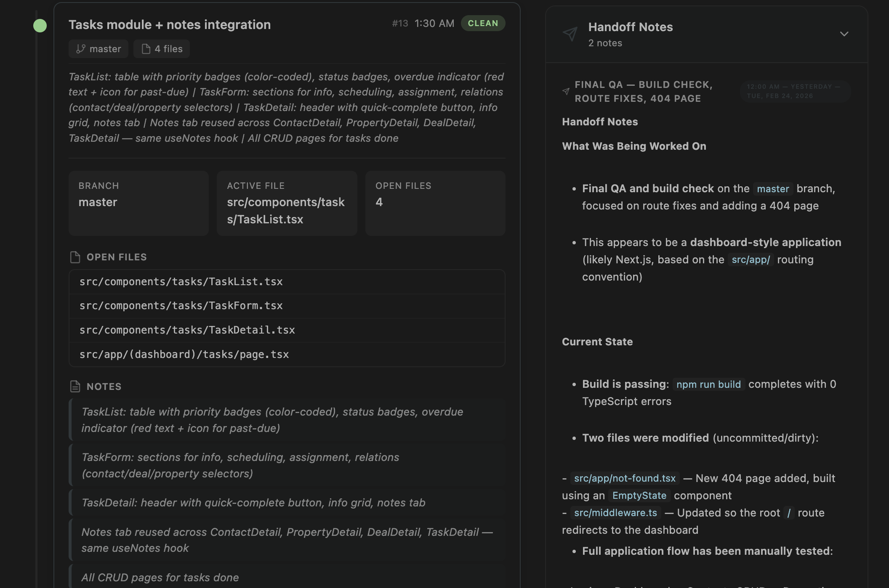This screenshot has height=588, width=889.
Task: Click the npm run build code tag
Action: point(708,384)
